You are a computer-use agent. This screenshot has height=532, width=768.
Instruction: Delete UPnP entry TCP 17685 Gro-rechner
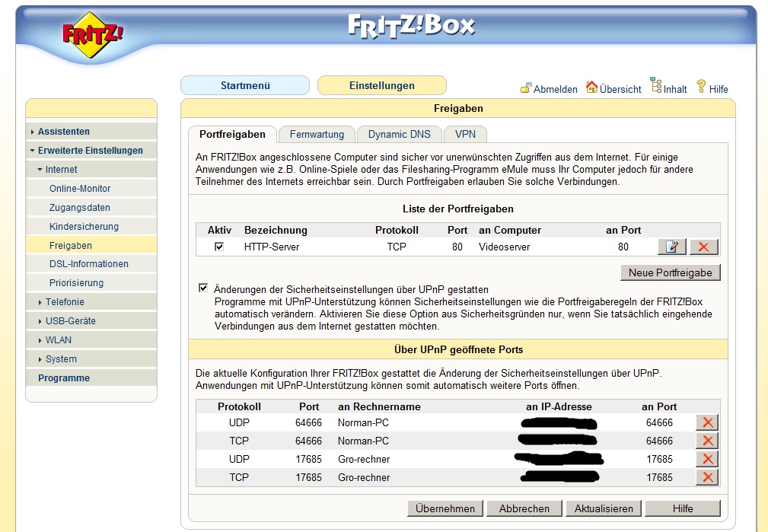point(707,477)
